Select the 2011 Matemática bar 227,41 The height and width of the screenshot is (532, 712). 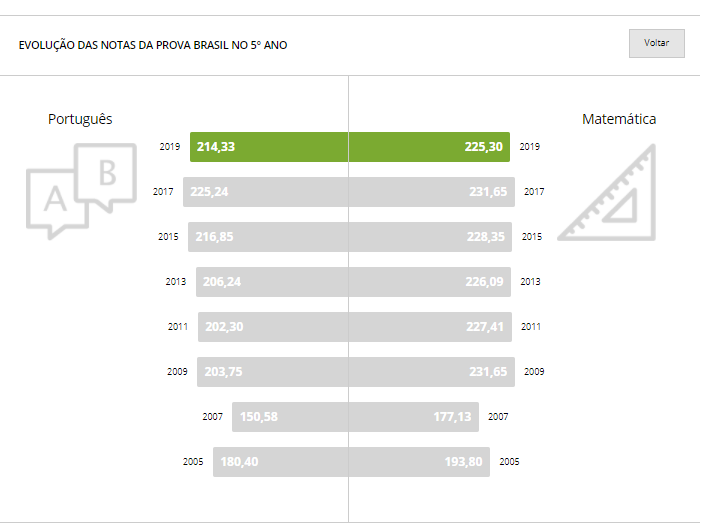point(430,327)
